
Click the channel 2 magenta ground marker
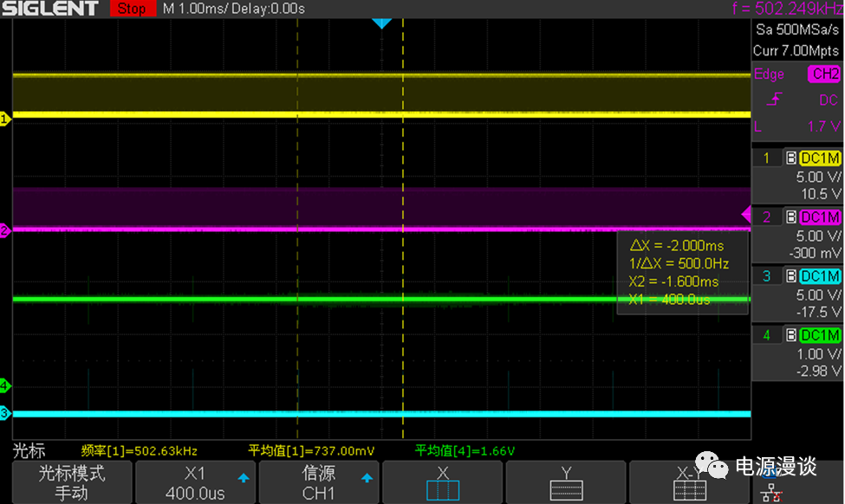coord(4,230)
